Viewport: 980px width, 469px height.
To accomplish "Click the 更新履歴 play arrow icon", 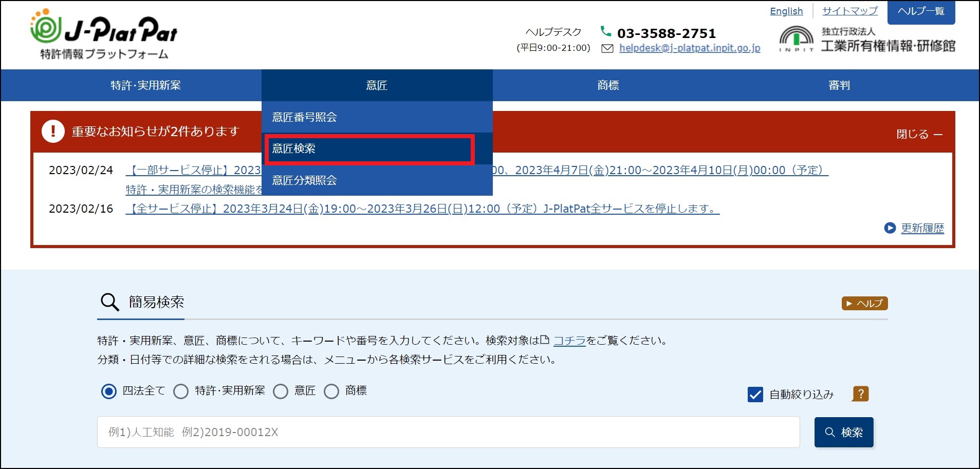I will [x=890, y=228].
